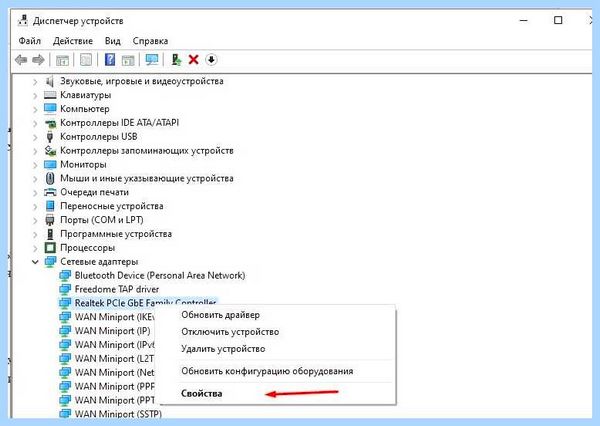Click the red X Uninstall device icon

tap(194, 60)
